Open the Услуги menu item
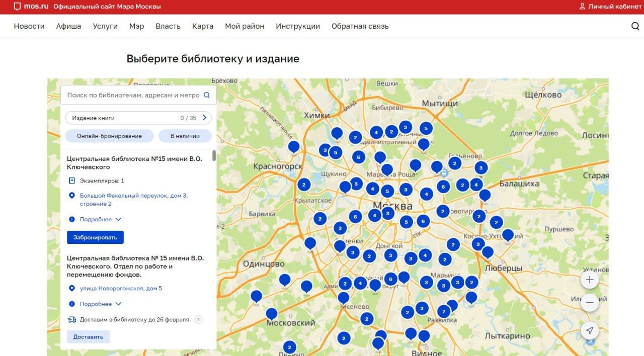Screen dimensions: 644x356 pos(105,26)
